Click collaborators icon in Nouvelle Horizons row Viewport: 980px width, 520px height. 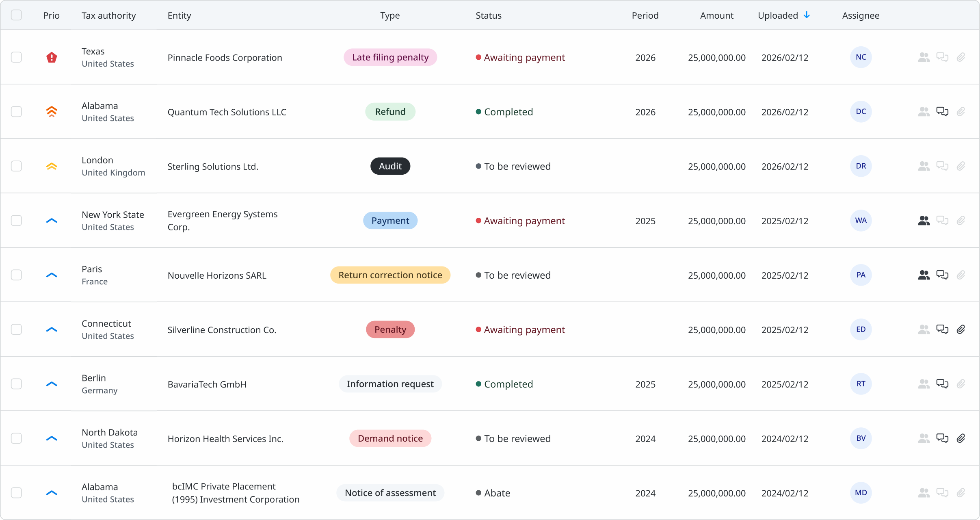coord(924,275)
